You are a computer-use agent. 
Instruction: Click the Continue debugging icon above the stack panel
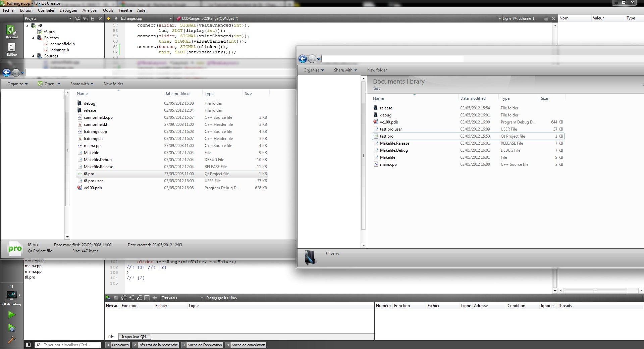(108, 298)
